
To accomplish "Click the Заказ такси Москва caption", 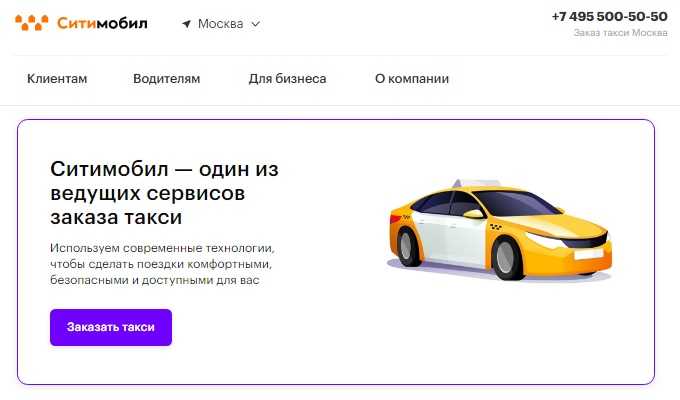I will pyautogui.click(x=621, y=33).
